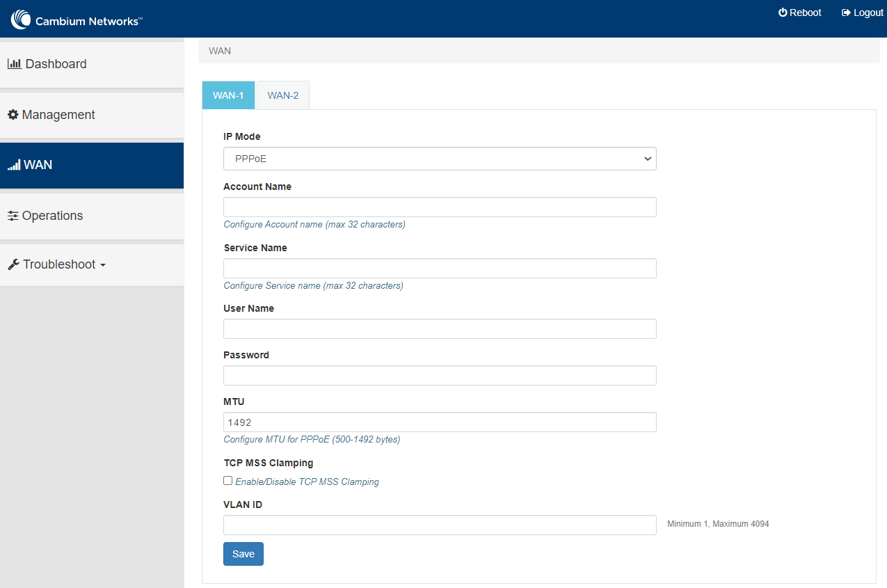Image resolution: width=887 pixels, height=588 pixels.
Task: Click the Cambium Networks logo
Action: pyautogui.click(x=77, y=19)
